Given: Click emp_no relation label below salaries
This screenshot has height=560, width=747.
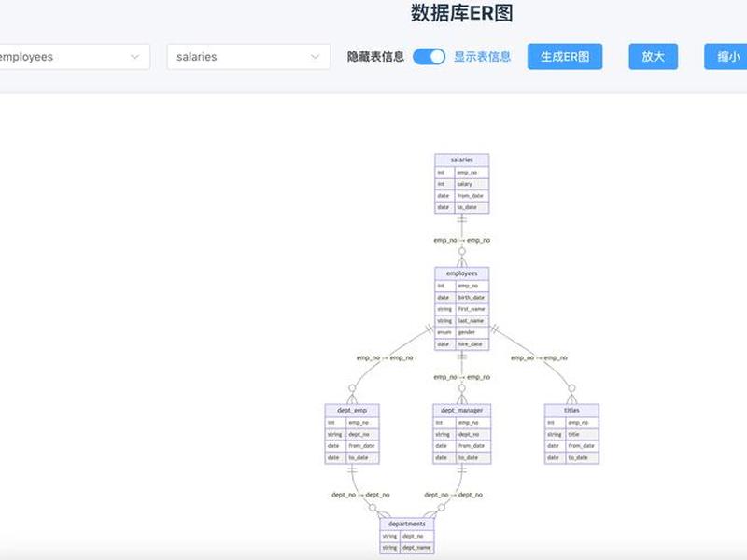Looking at the screenshot, I should click(461, 241).
